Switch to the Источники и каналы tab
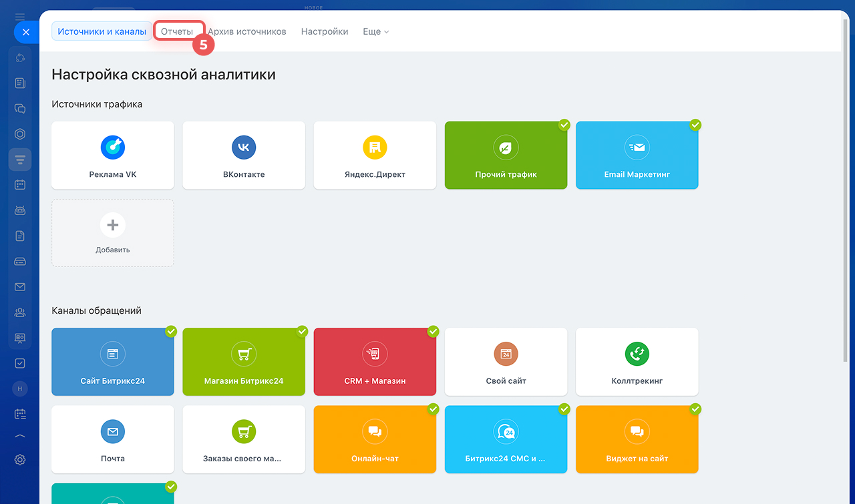Screen dimensions: 855x504 pyautogui.click(x=102, y=31)
